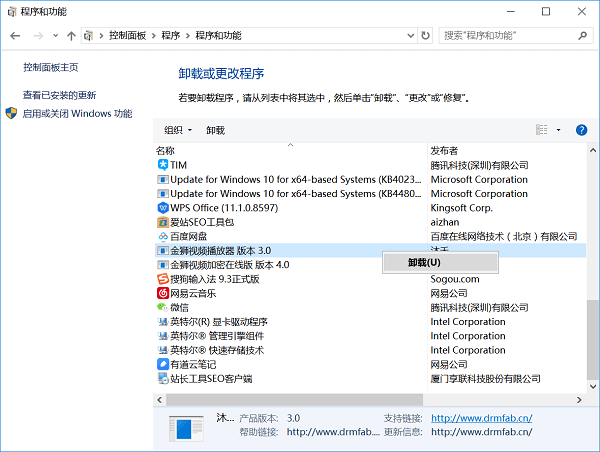Click the 站长工具SEO客户端 icon
This screenshot has width=600, height=452.
163,379
